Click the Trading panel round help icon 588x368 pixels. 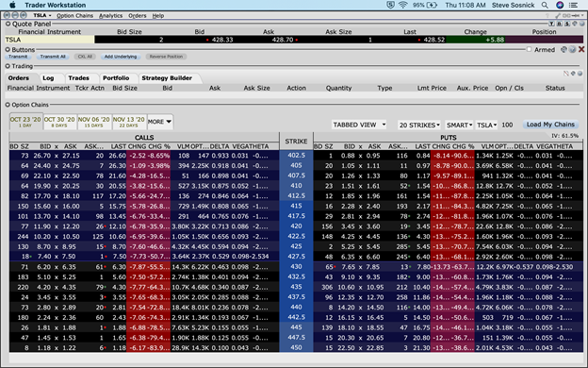pos(580,74)
